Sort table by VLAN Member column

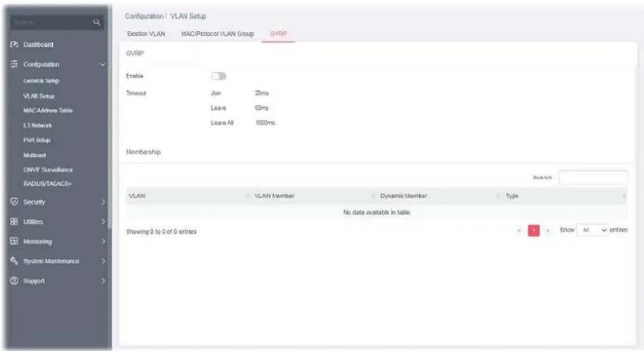click(x=314, y=196)
